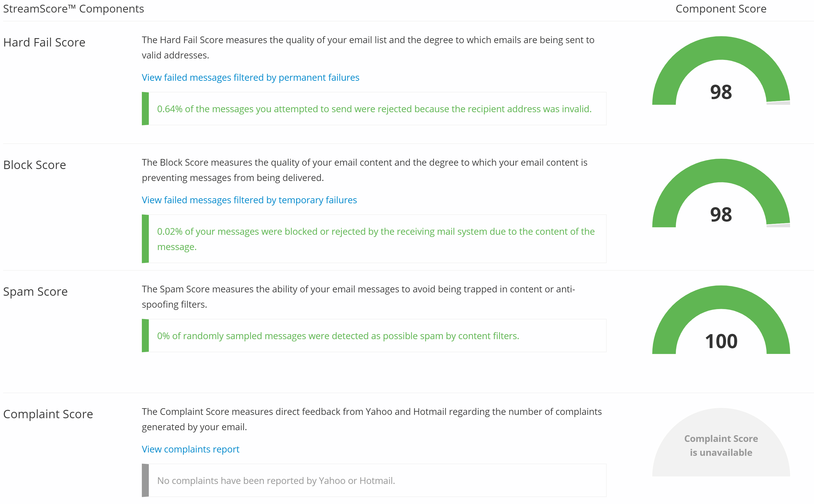The height and width of the screenshot is (504, 814).
Task: Click the green bar beside 0.02% blocked message
Action: tap(145, 239)
